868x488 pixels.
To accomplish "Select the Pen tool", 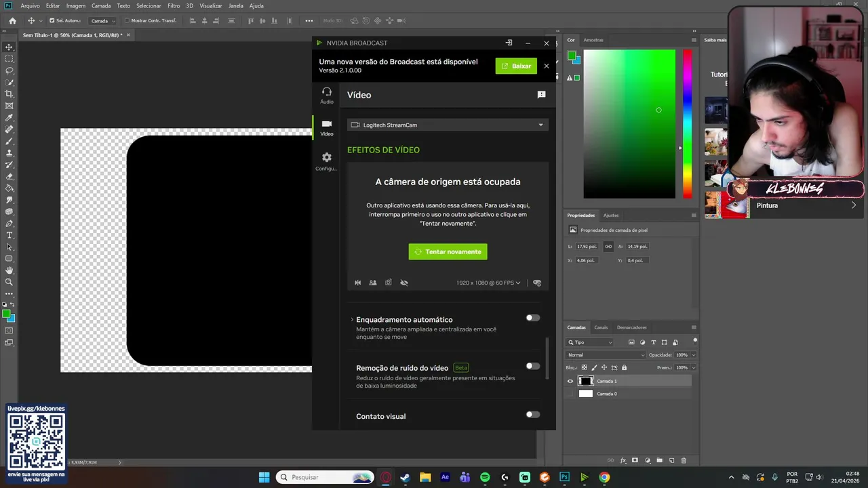I will tap(9, 223).
